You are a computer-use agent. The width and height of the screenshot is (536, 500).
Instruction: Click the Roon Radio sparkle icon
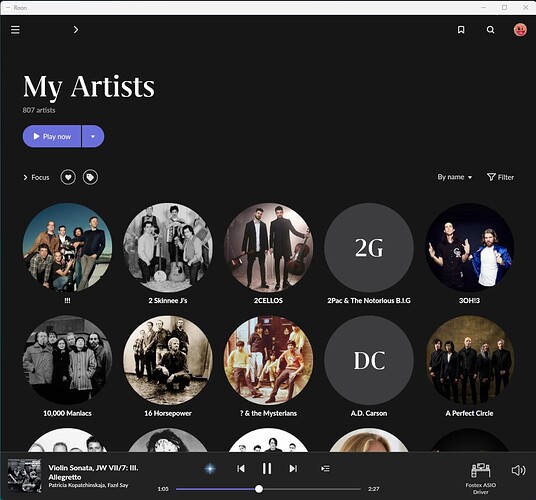(x=210, y=468)
